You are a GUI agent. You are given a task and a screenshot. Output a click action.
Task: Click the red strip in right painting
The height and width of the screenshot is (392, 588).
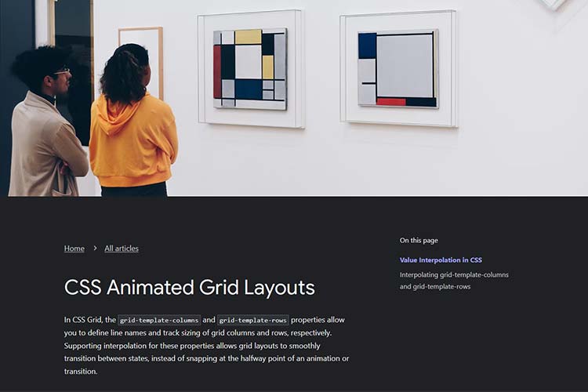click(391, 101)
